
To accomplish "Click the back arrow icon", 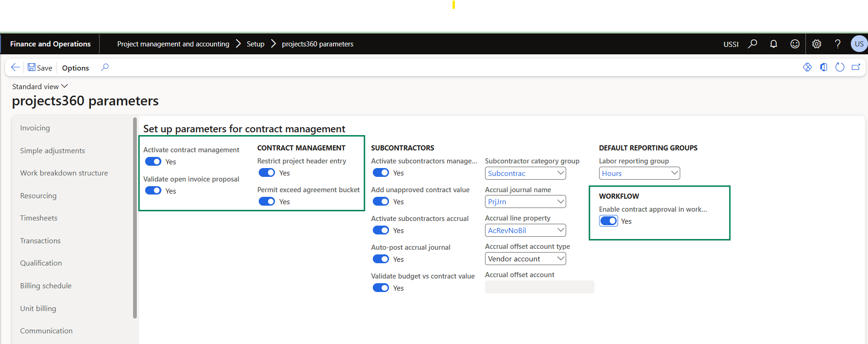I will click(x=15, y=67).
